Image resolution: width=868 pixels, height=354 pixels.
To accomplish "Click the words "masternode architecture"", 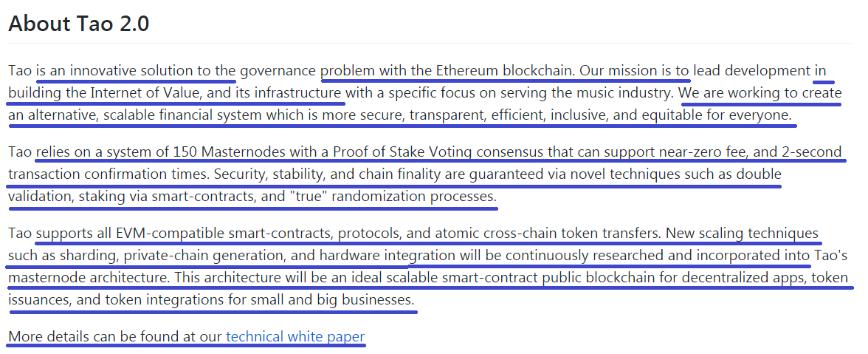I will (x=89, y=278).
